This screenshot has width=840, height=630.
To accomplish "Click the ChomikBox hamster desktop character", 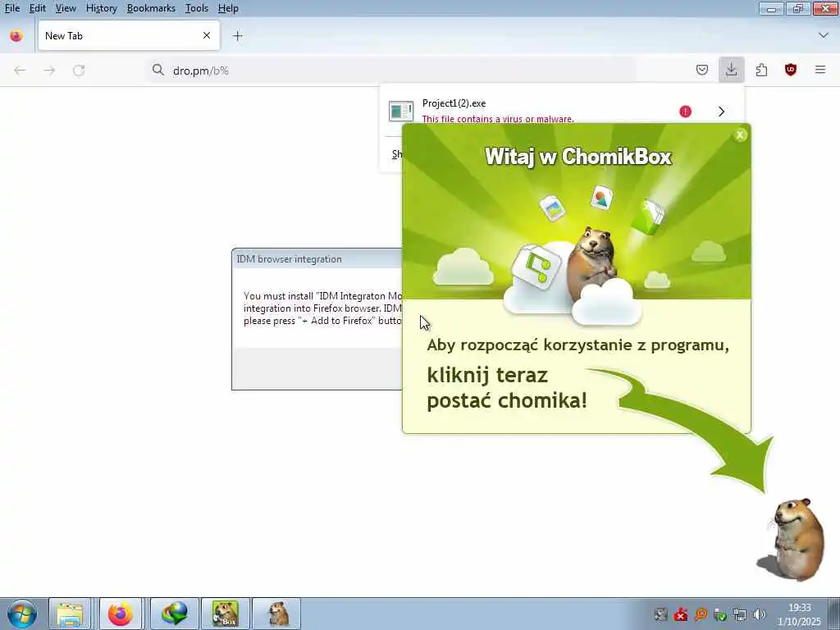I will point(793,540).
